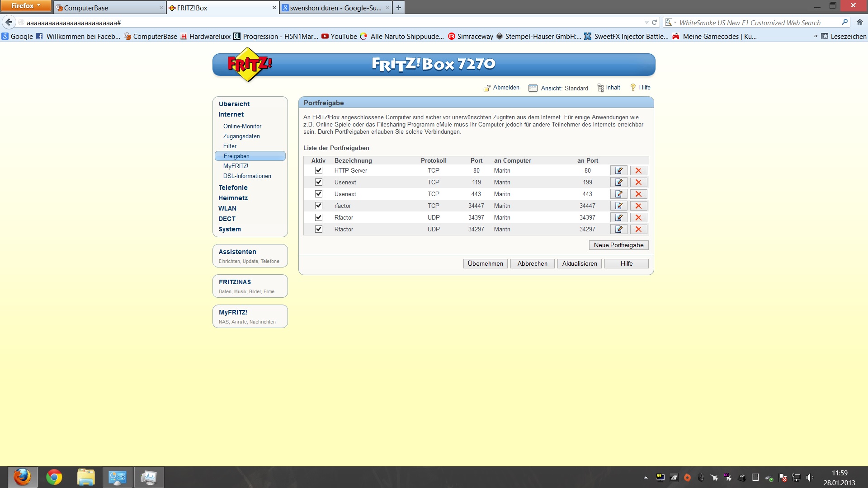Image resolution: width=868 pixels, height=488 pixels.
Task: Delete the Usenext port 119 rule
Action: pos(638,182)
